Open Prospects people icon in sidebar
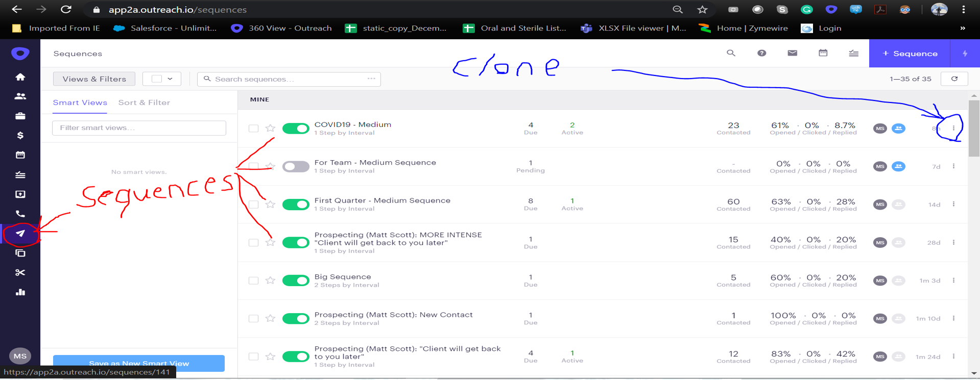Viewport: 980px width, 380px height. click(x=20, y=96)
